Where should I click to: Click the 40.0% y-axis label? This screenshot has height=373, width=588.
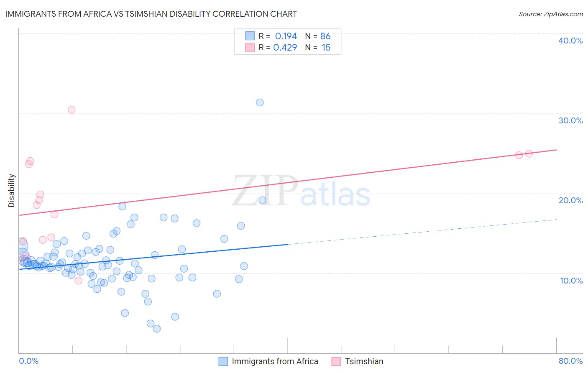(570, 41)
